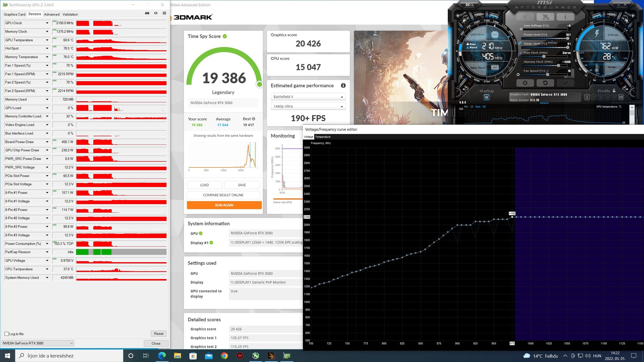Viewport: 644px width, 362px height.
Task: Open the 1440p Ultra resolution dropdown
Action: pos(308,106)
